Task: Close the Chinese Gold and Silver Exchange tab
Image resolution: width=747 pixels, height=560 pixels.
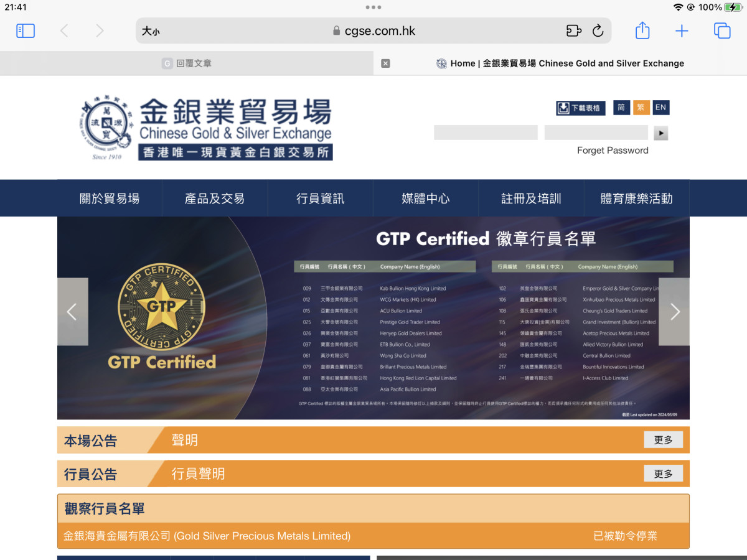Action: (385, 63)
